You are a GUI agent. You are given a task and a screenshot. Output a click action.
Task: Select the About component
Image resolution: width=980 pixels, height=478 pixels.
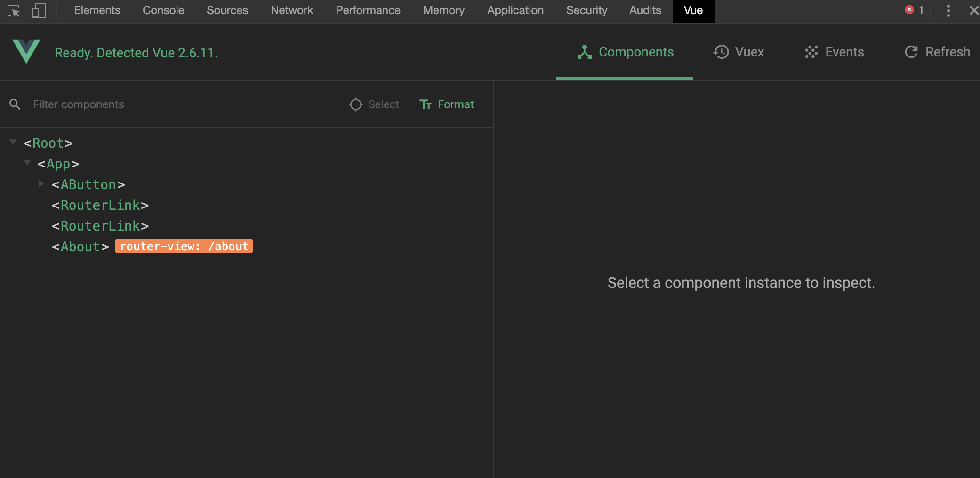(80, 247)
